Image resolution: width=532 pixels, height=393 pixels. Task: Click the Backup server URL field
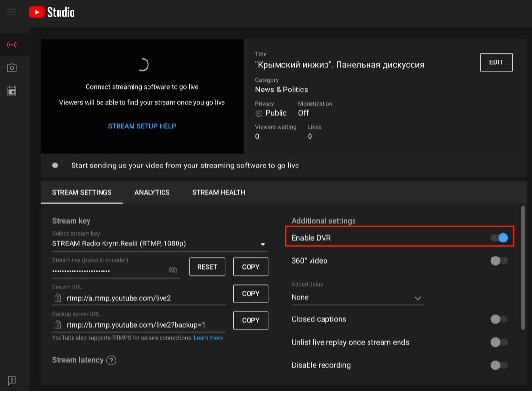point(138,325)
